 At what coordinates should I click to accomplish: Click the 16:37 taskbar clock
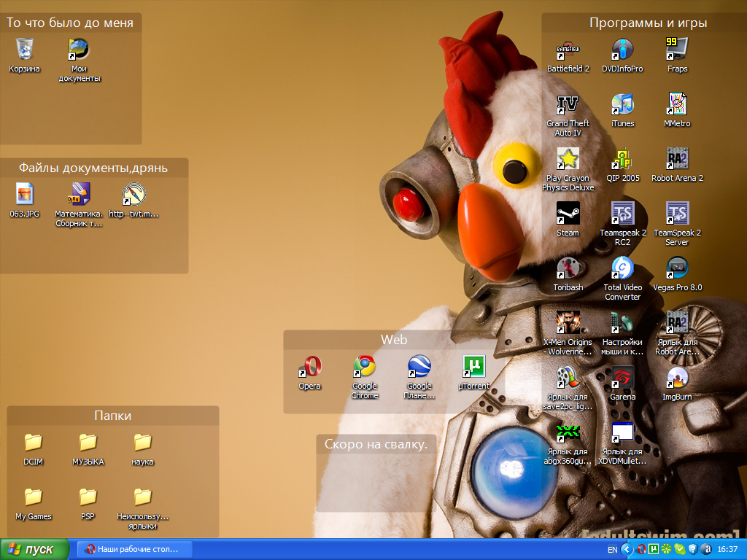(x=727, y=550)
